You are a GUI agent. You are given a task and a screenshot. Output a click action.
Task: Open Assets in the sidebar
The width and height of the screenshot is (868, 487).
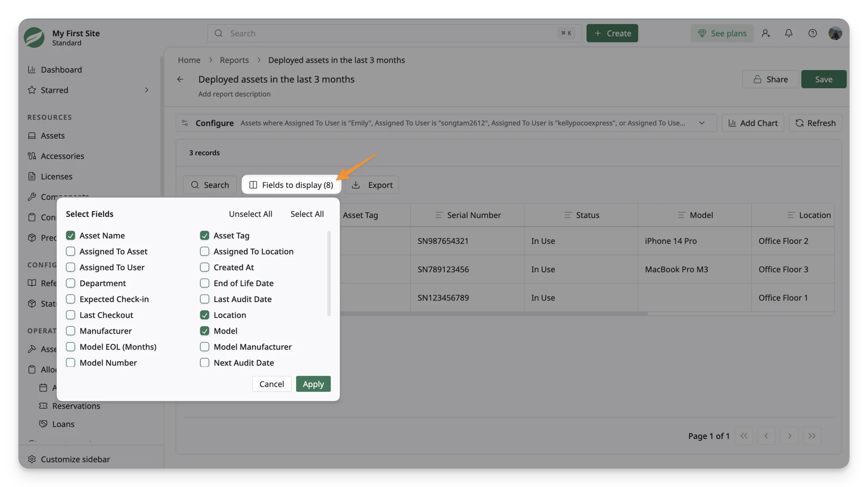(52, 136)
